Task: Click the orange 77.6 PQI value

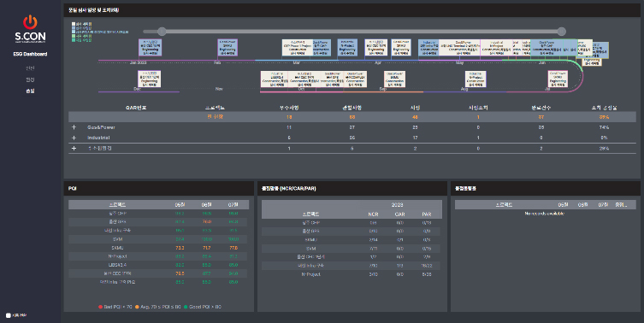Action: pyautogui.click(x=233, y=248)
